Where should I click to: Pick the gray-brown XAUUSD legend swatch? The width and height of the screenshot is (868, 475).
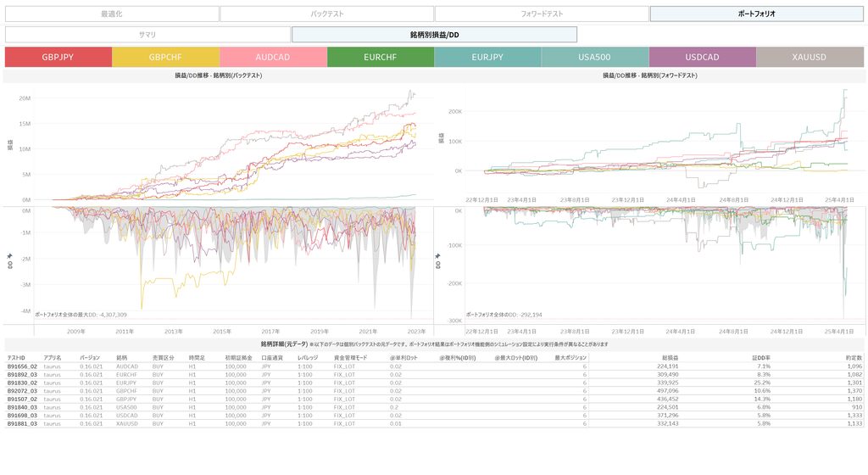(x=810, y=57)
